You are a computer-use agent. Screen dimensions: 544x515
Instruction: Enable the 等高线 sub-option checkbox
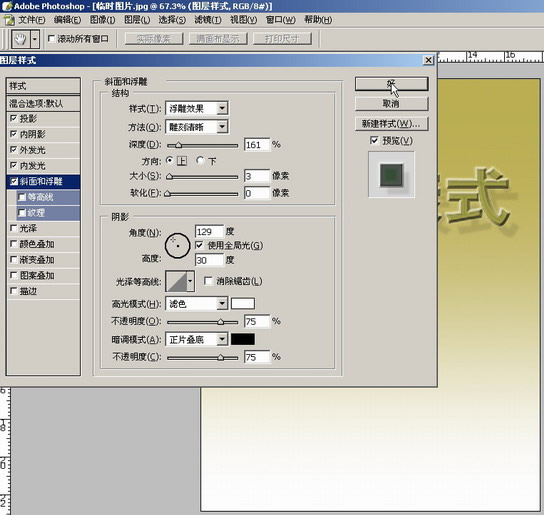[x=22, y=197]
